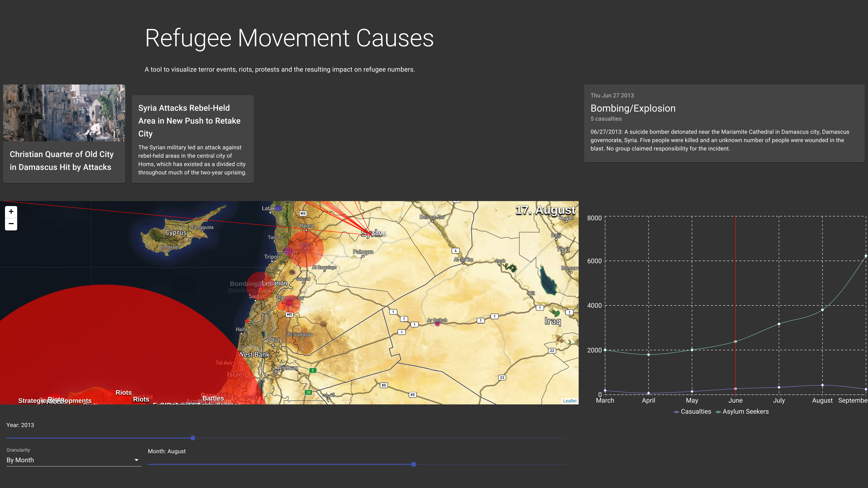
Task: Click the Palmyra label on the map
Action: pos(363,252)
